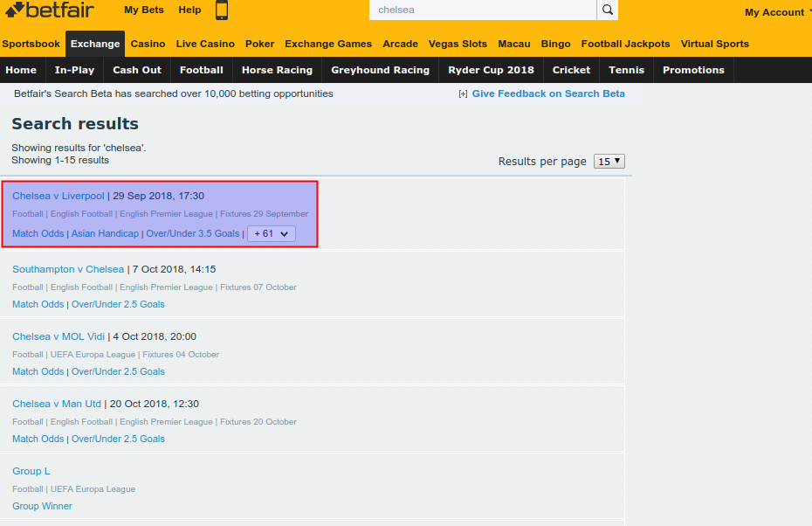Click the Help link in the header
Screen dimensions: 812x526
189,10
